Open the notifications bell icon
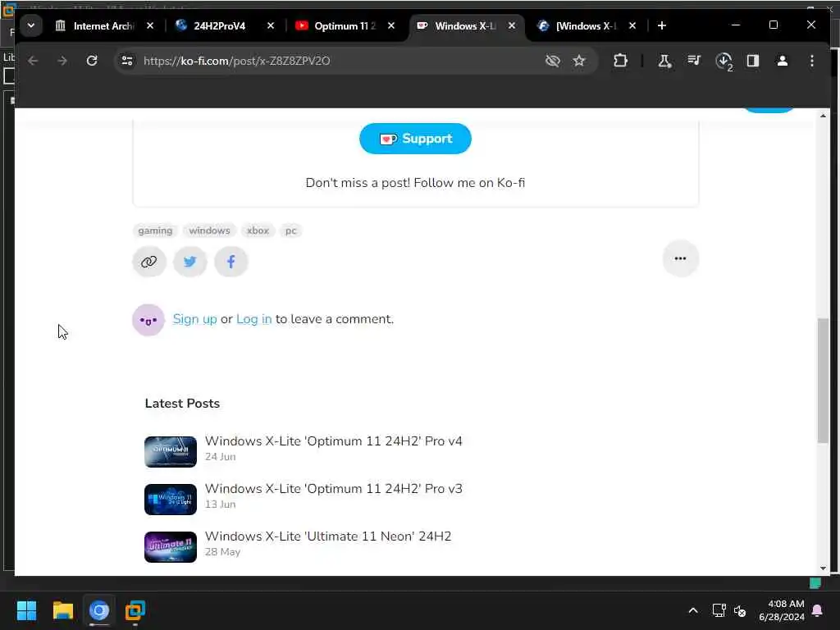The image size is (840, 630). 818,610
